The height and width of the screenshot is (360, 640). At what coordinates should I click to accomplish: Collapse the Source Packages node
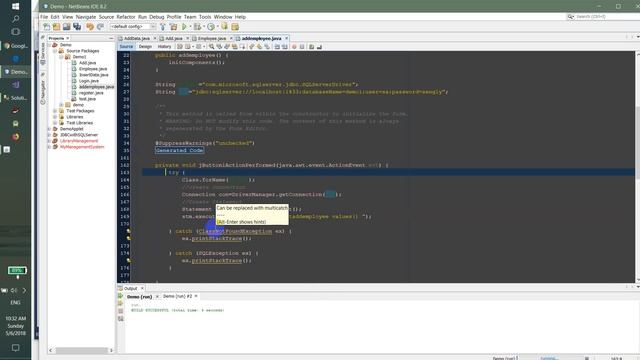(x=56, y=51)
